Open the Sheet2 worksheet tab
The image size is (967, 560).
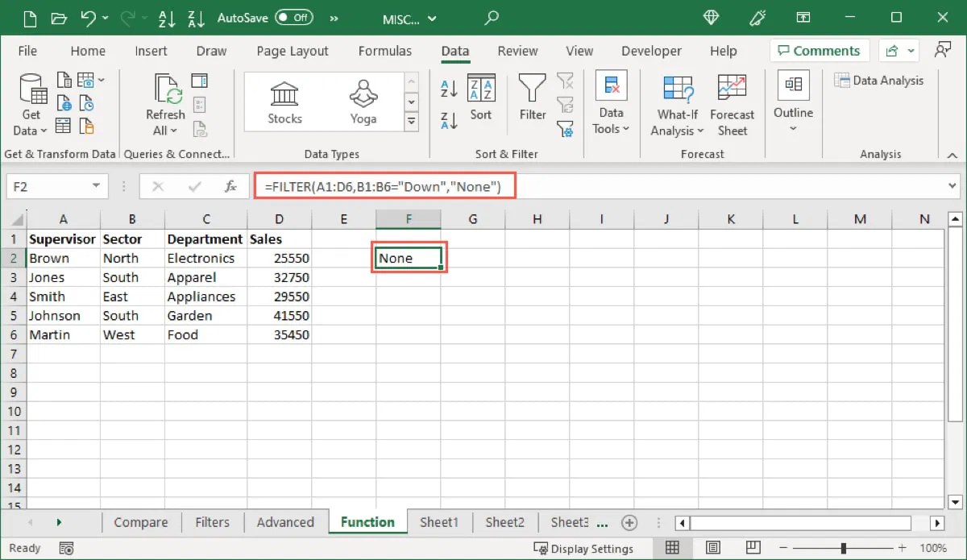coord(504,522)
